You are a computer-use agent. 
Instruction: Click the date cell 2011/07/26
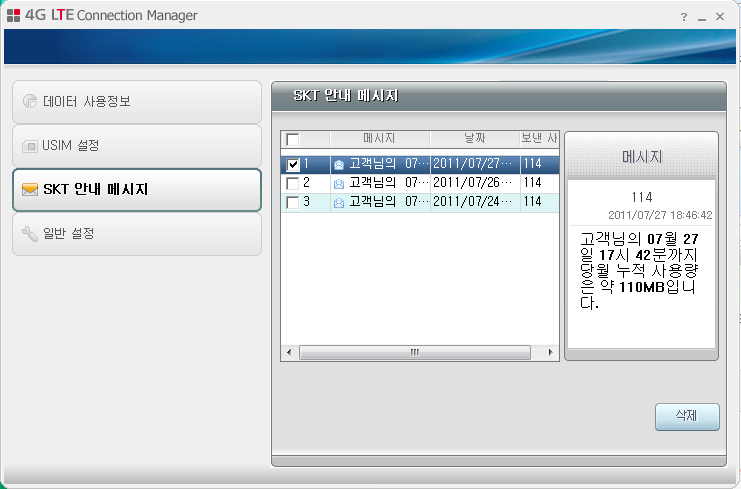tap(473, 183)
